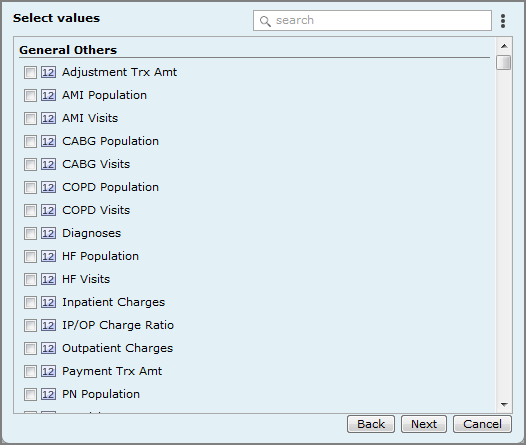Click the magnifier icon in the search box
This screenshot has height=445, width=526.
pos(265,21)
